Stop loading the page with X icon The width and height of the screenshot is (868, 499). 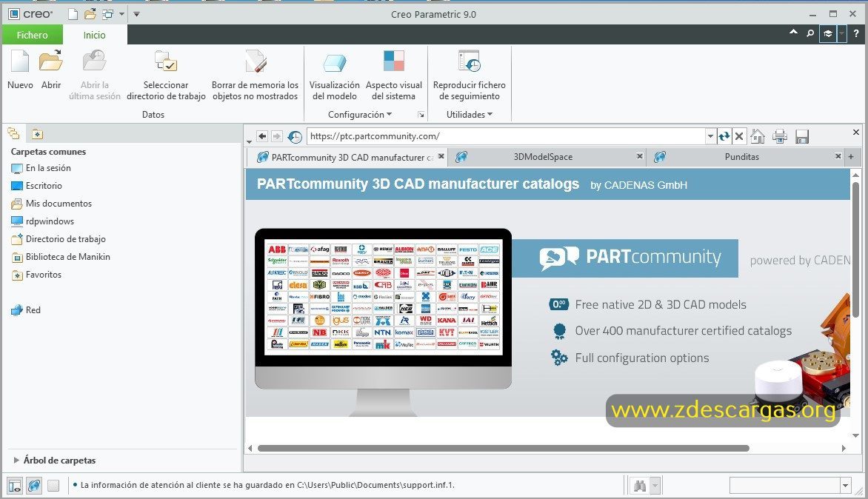(739, 136)
